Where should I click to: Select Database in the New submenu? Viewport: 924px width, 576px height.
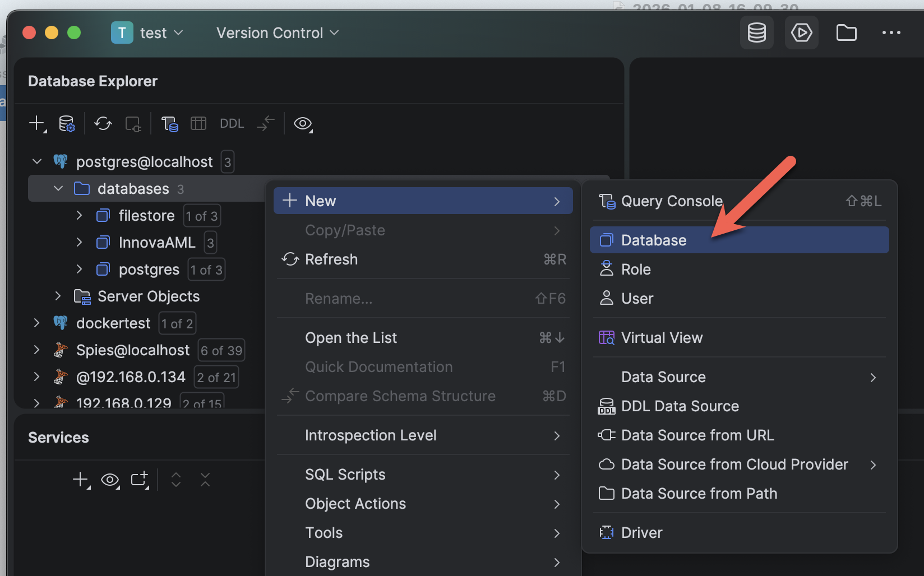(654, 240)
